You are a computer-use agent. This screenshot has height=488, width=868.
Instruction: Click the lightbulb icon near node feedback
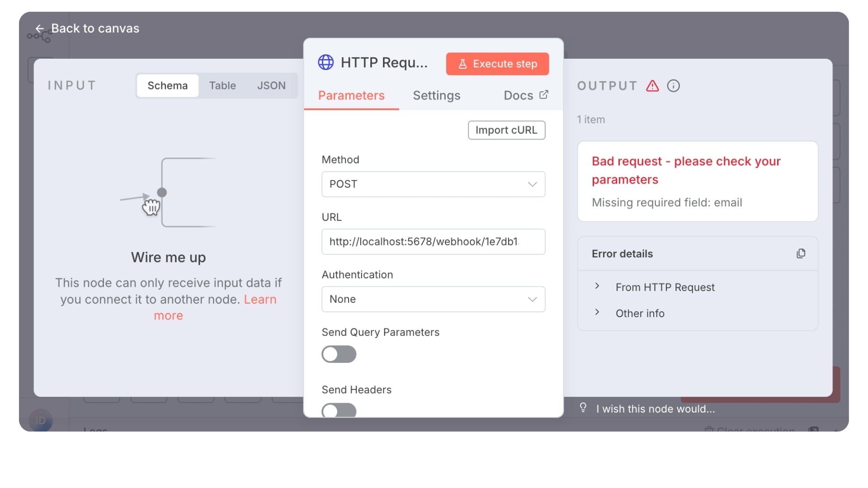point(583,408)
